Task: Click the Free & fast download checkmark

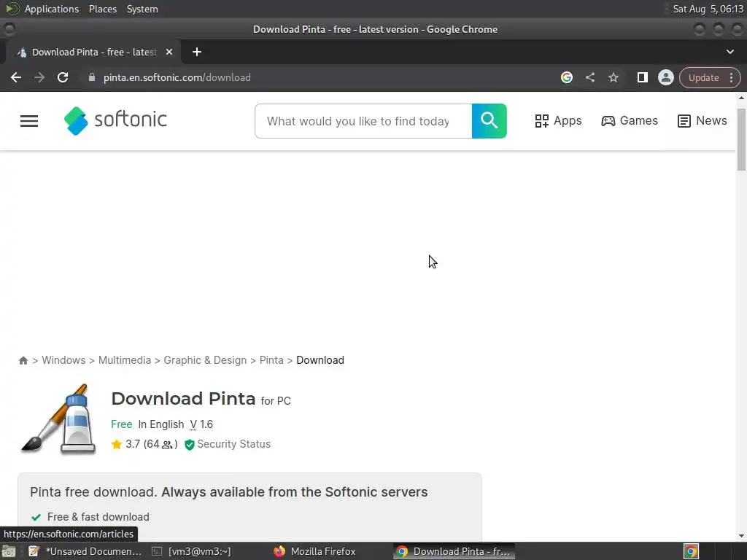Action: pyautogui.click(x=36, y=517)
